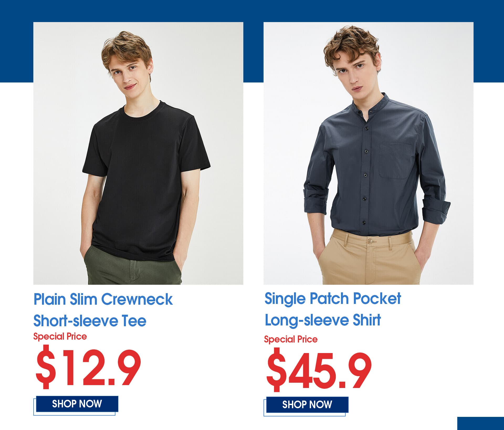Open the navy long-sleeve shirt product photo

click(368, 153)
